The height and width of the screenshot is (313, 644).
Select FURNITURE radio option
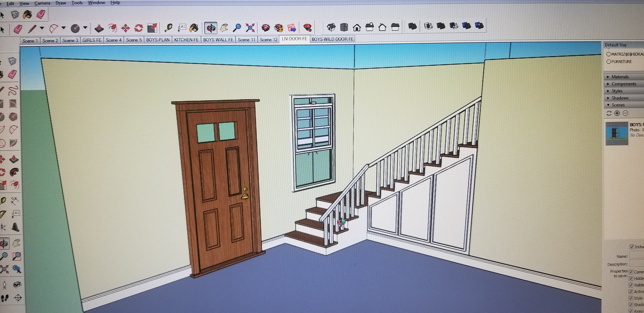609,61
